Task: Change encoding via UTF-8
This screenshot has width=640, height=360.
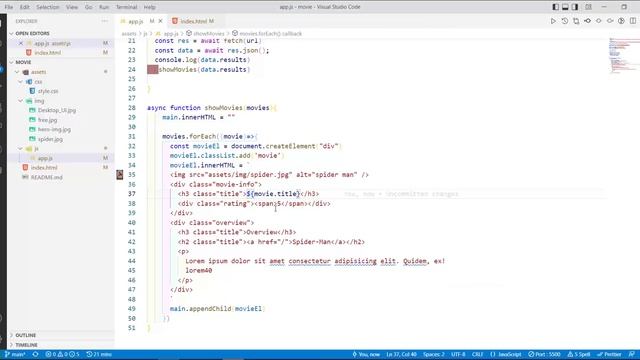Action: (458, 354)
